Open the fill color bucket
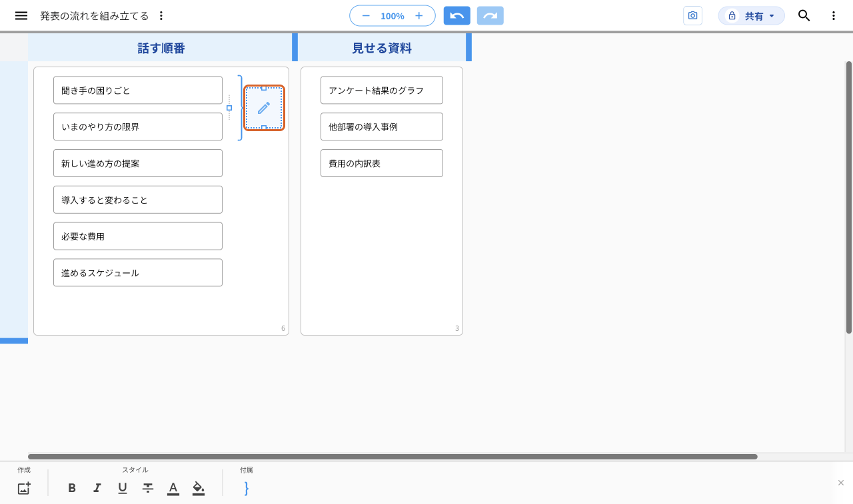Viewport: 853px width, 504px height. coord(199,489)
